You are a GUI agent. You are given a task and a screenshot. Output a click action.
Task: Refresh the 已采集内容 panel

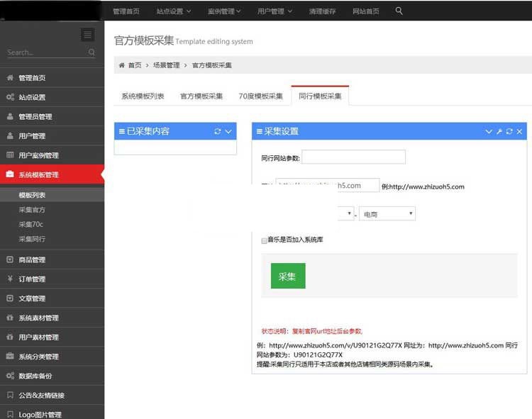pos(218,131)
